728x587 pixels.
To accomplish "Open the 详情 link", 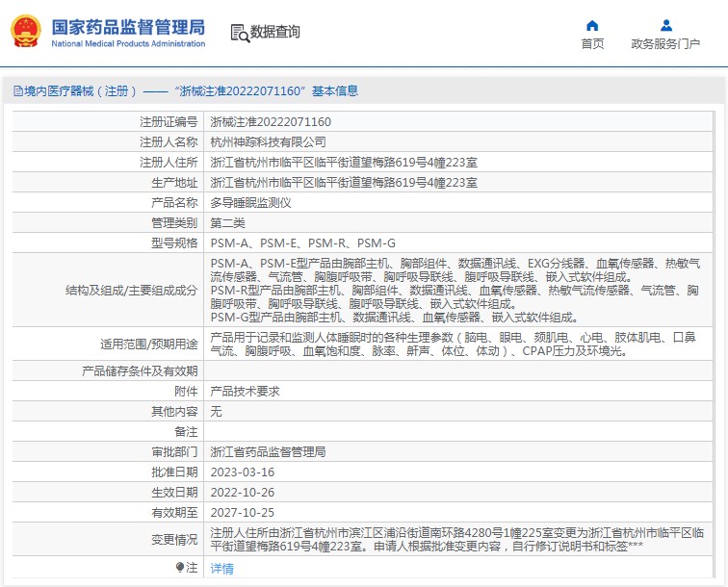I will tap(221, 569).
